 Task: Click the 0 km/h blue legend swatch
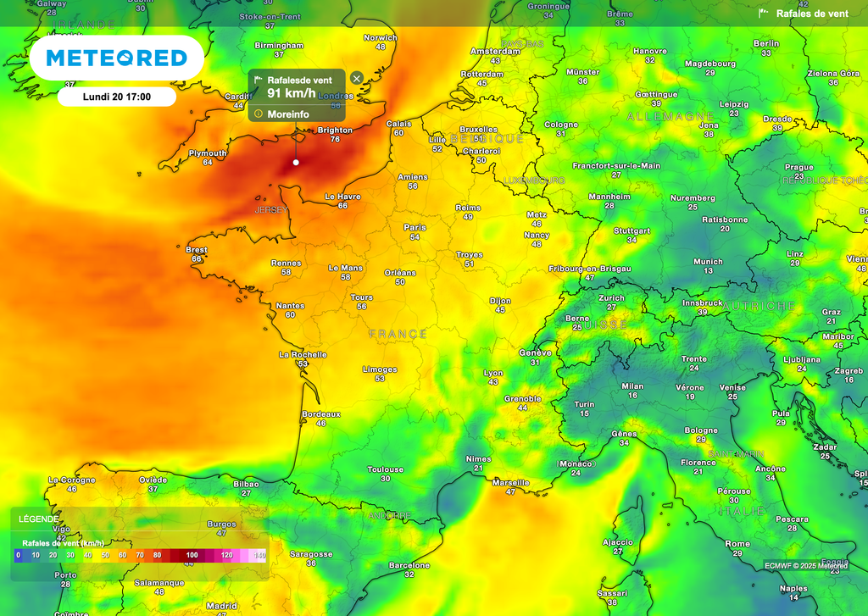point(19,555)
